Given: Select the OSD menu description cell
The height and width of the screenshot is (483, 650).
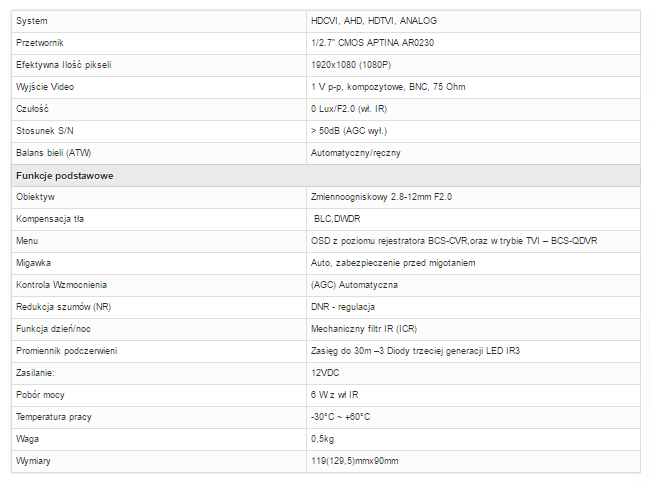Looking at the screenshot, I should [x=473, y=241].
